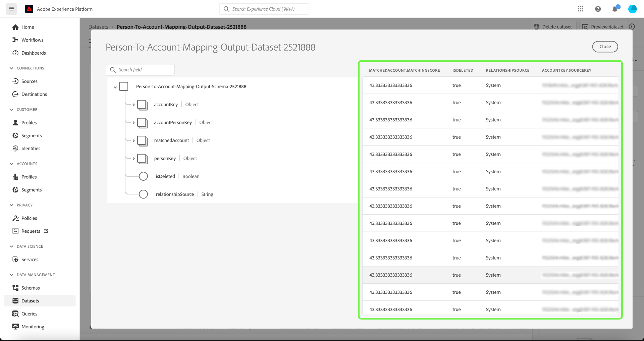The image size is (644, 341).
Task: Click the Adobe logo icon
Action: pos(29,9)
